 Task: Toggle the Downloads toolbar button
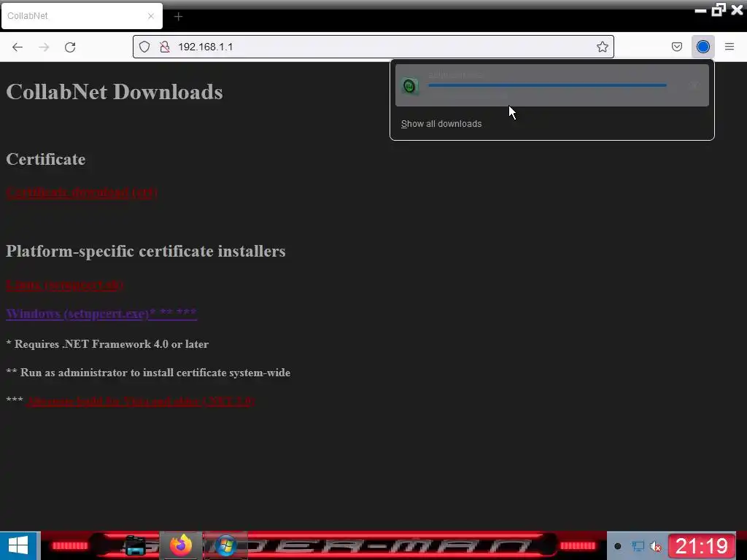[x=703, y=47]
